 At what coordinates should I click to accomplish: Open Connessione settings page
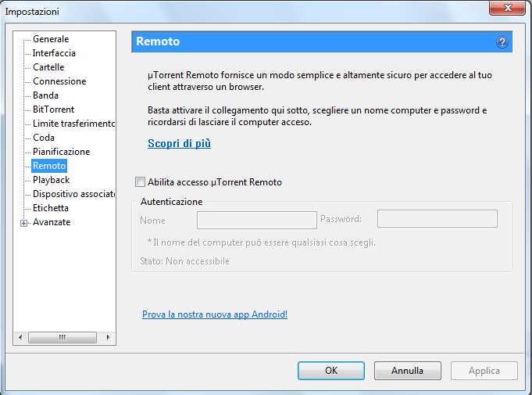[x=59, y=81]
